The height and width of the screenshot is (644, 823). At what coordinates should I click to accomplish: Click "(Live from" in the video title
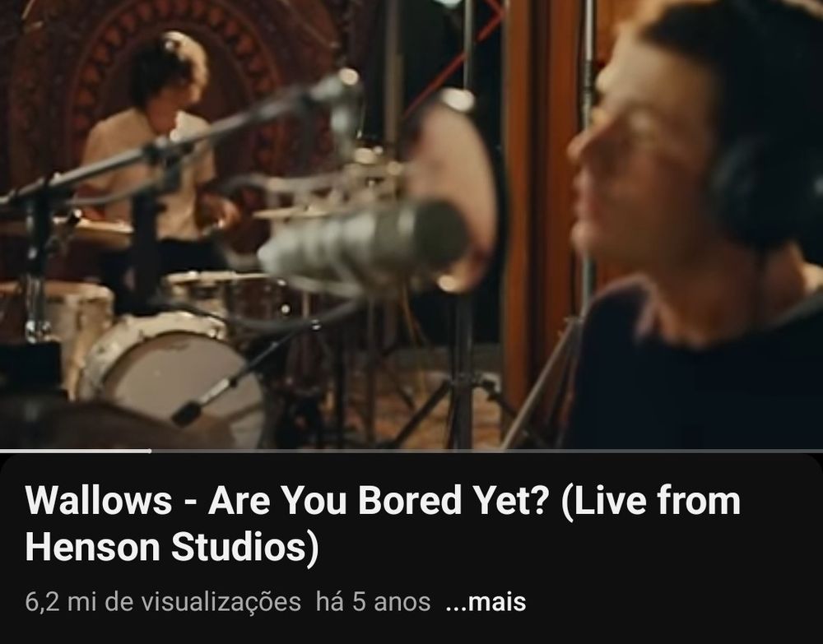650,500
